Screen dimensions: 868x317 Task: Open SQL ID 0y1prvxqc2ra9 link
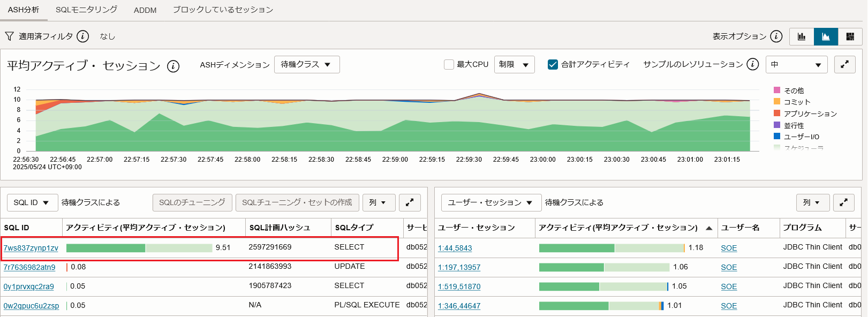pos(29,286)
